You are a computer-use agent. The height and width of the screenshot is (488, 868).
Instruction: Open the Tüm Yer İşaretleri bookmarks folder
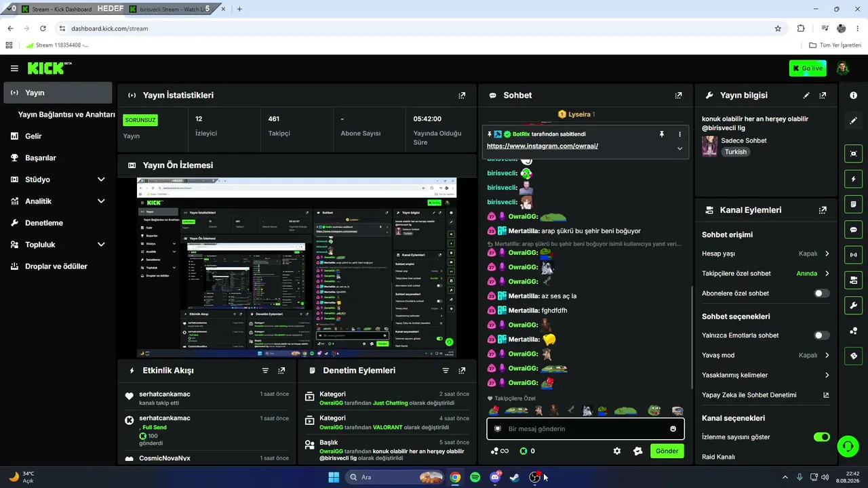835,45
